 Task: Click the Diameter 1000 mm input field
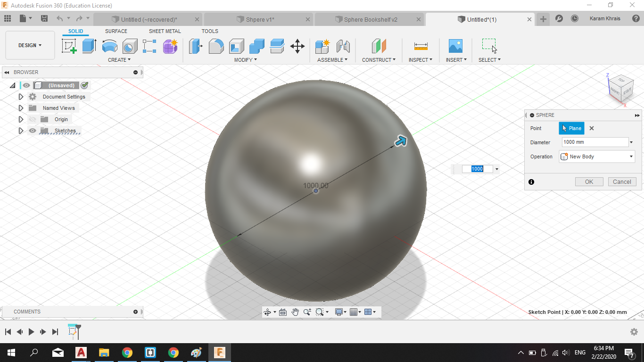click(595, 142)
